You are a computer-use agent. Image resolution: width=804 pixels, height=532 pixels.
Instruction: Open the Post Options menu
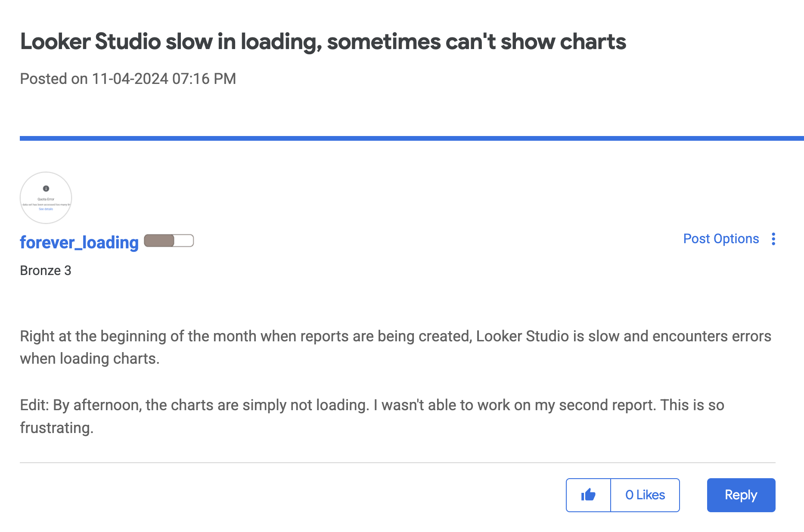coord(721,238)
